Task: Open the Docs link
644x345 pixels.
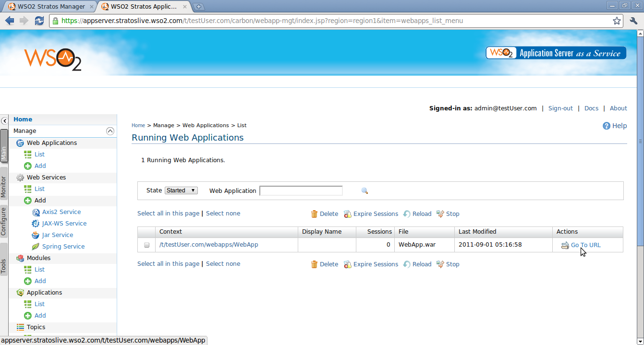Action: point(591,108)
